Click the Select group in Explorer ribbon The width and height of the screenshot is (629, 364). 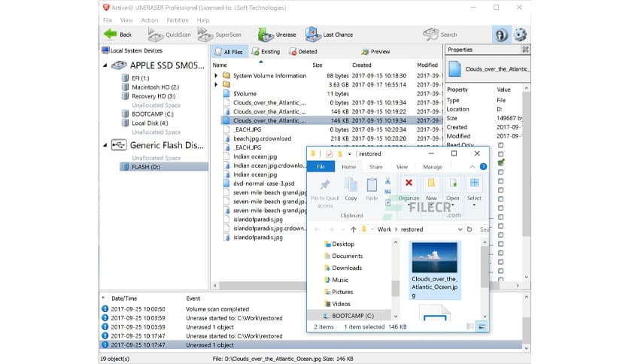click(474, 191)
